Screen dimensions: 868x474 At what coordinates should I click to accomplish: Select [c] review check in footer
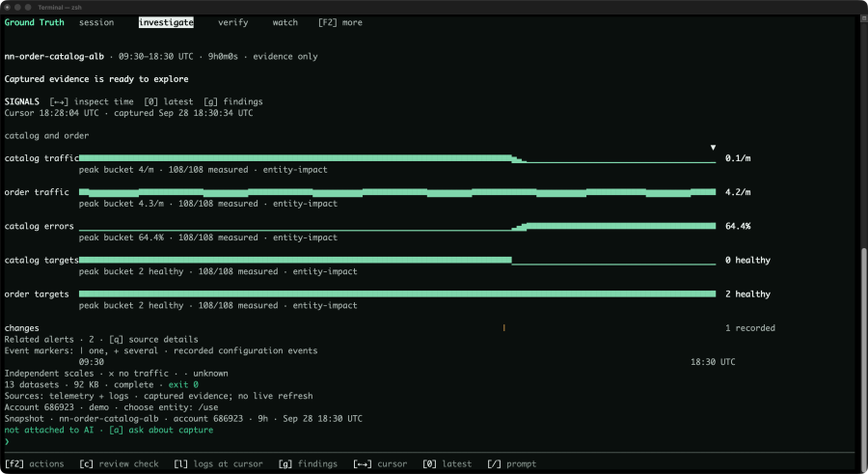pyautogui.click(x=119, y=464)
